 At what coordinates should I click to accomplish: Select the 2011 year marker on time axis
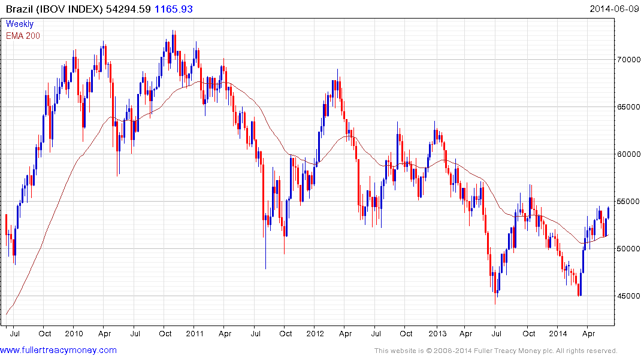[195, 333]
